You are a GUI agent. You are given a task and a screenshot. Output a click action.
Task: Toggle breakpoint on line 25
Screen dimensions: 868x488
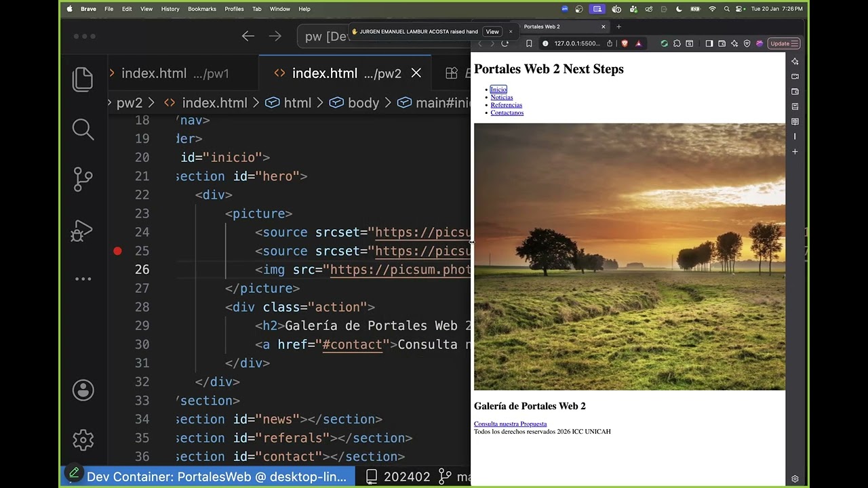[x=117, y=251]
